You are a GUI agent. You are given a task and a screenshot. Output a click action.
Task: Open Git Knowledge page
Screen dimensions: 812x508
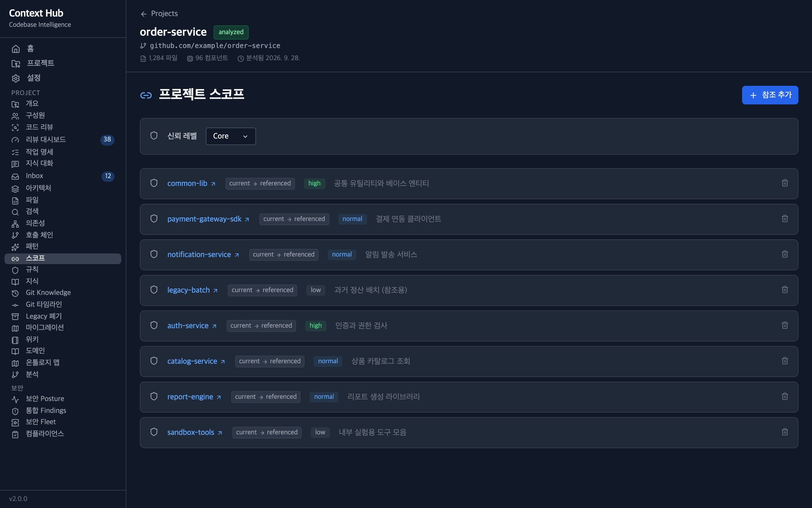(63, 293)
